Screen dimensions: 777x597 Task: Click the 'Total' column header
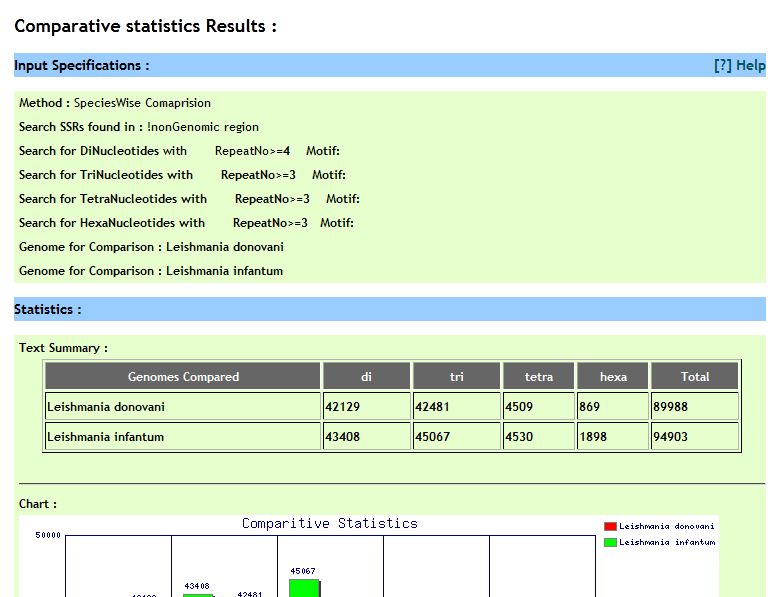pyautogui.click(x=694, y=377)
